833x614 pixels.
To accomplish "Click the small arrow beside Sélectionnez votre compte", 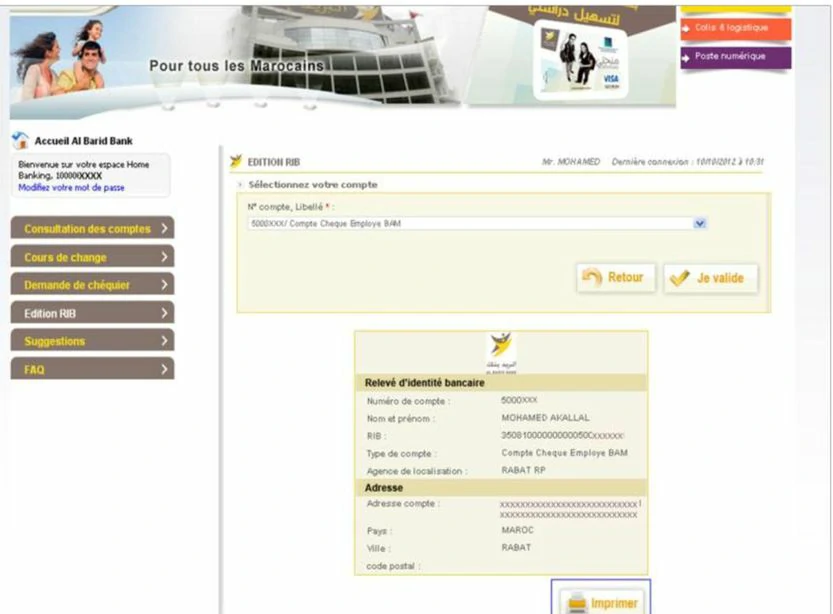I will 240,184.
